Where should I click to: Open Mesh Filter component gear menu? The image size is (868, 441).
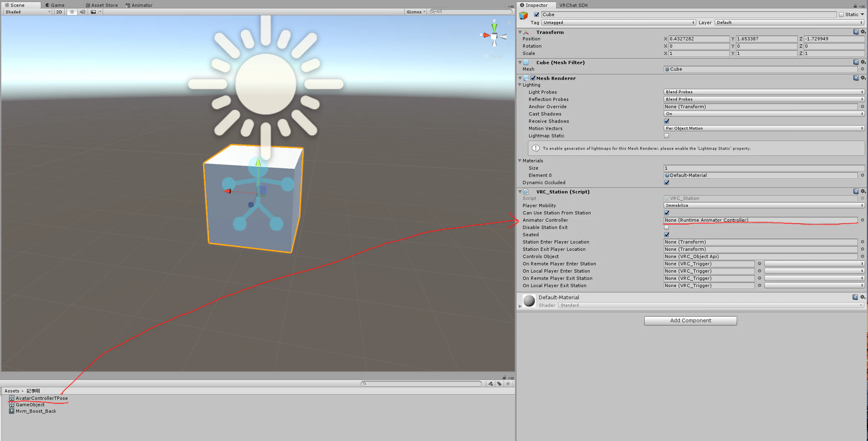point(863,62)
